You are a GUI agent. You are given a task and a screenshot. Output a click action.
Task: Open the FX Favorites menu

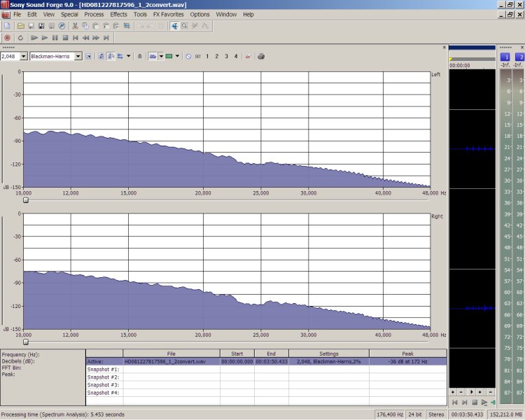tap(167, 14)
